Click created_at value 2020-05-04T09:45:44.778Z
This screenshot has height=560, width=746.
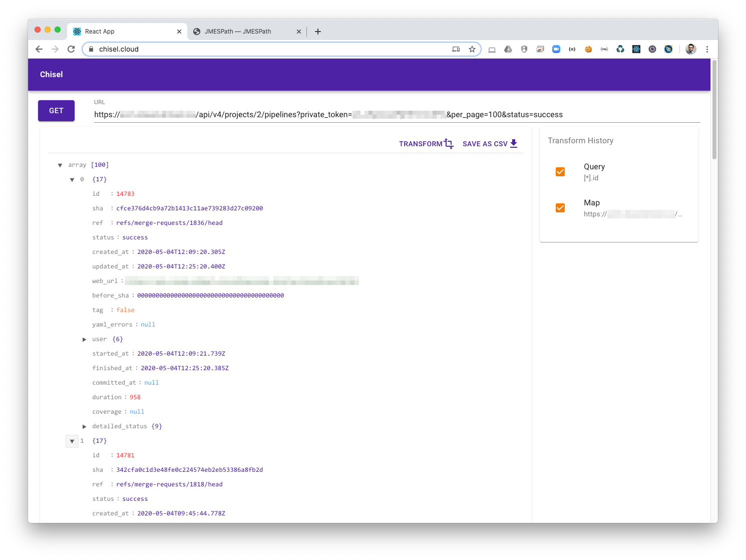click(x=181, y=513)
